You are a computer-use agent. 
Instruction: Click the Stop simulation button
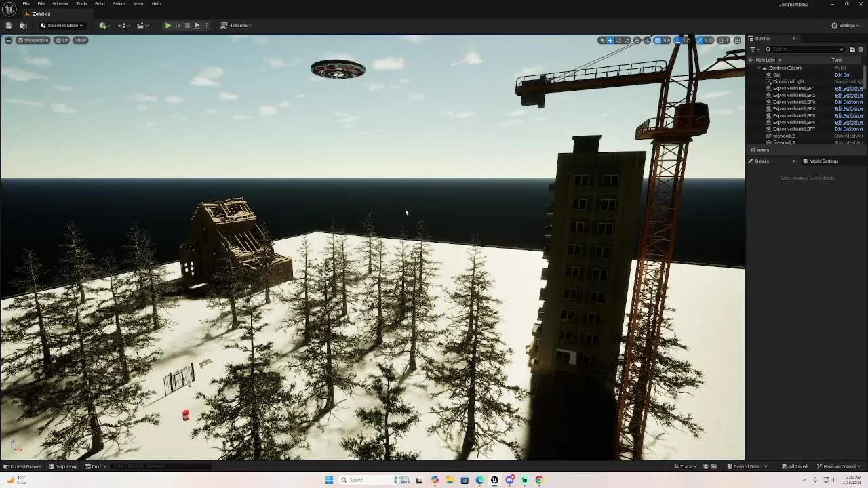[x=187, y=26]
